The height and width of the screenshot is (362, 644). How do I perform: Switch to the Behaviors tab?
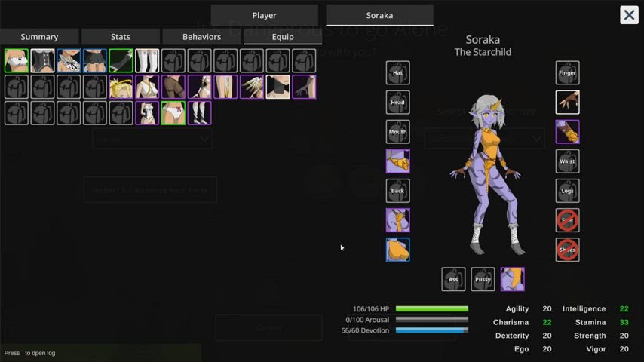click(201, 37)
